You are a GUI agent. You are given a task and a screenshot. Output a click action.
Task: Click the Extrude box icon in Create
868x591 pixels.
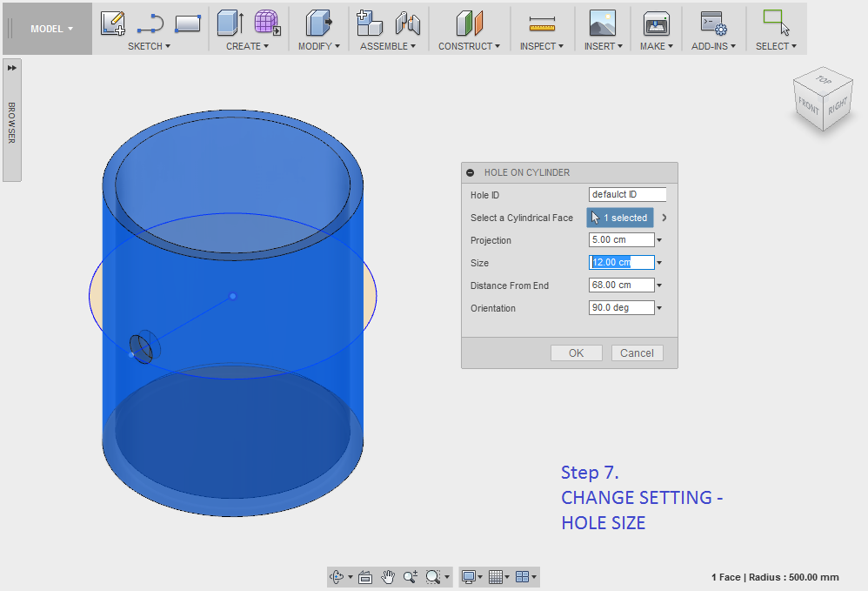pos(230,24)
